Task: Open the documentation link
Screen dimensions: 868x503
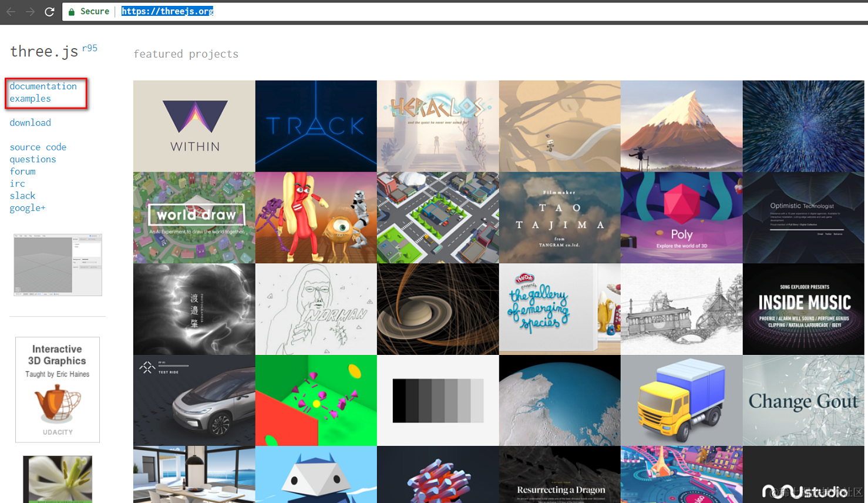Action: click(x=43, y=86)
